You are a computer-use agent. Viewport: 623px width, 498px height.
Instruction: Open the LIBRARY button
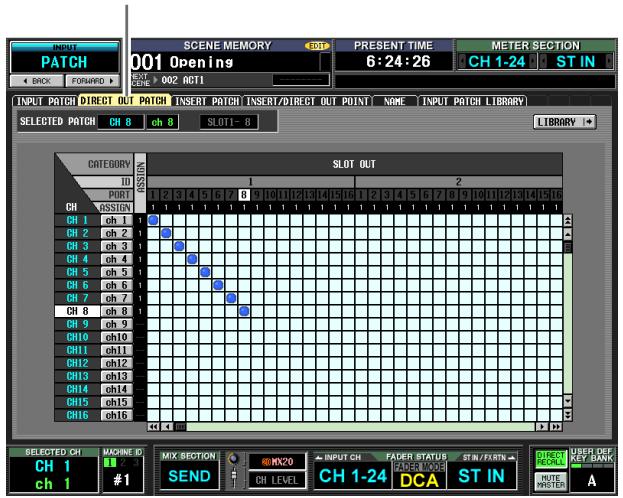click(565, 122)
